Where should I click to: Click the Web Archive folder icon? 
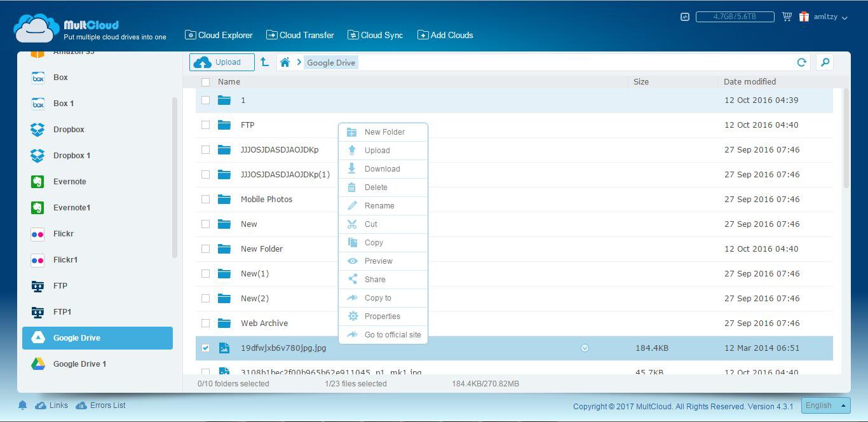[224, 323]
